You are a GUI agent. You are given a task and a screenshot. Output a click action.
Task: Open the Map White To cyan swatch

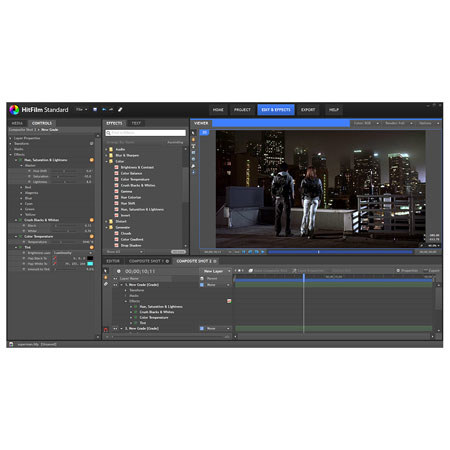[90, 264]
